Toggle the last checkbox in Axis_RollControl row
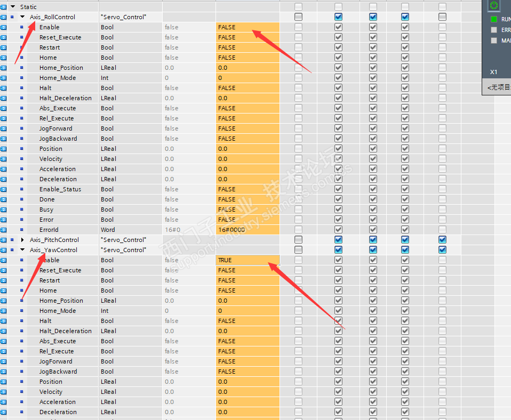This screenshot has width=511, height=420. (442, 17)
